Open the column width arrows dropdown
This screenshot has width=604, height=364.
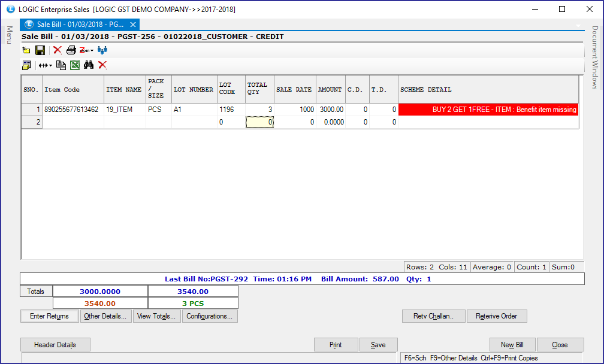point(46,65)
